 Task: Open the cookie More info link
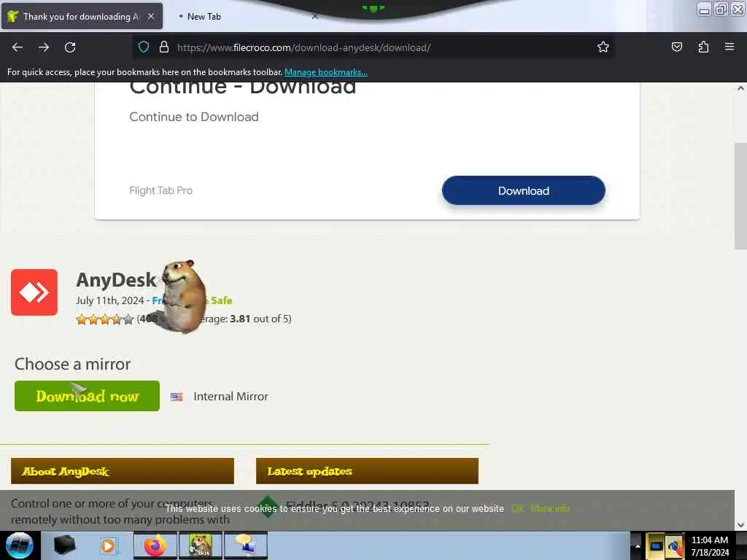point(550,508)
